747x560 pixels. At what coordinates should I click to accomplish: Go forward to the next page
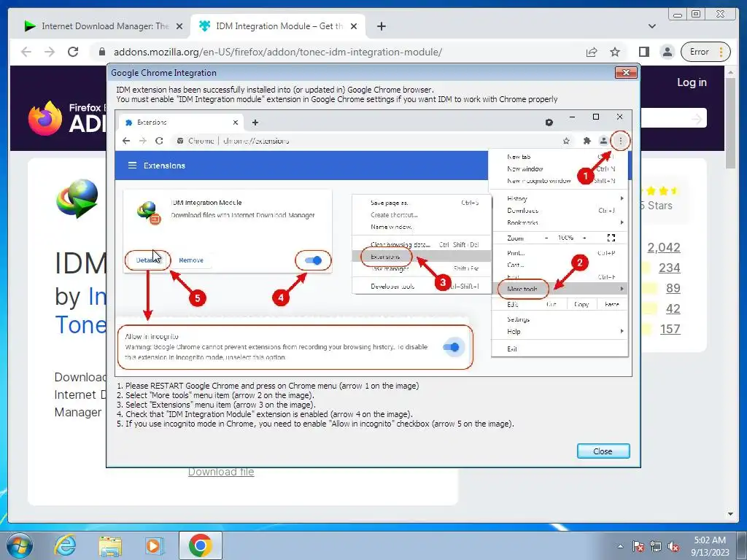click(50, 52)
